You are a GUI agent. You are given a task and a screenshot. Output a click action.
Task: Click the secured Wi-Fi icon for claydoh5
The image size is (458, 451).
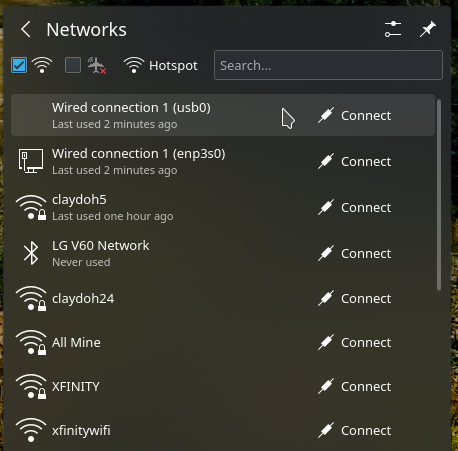[x=31, y=207]
